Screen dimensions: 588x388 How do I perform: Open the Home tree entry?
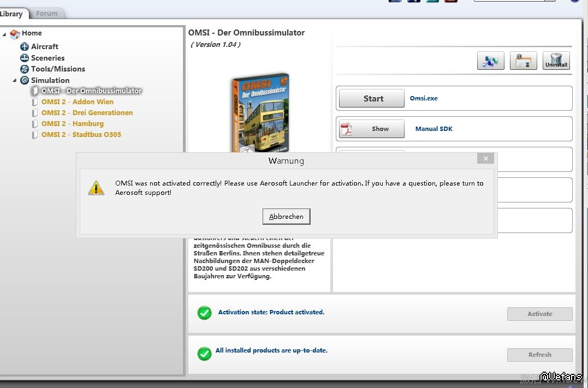[32, 33]
